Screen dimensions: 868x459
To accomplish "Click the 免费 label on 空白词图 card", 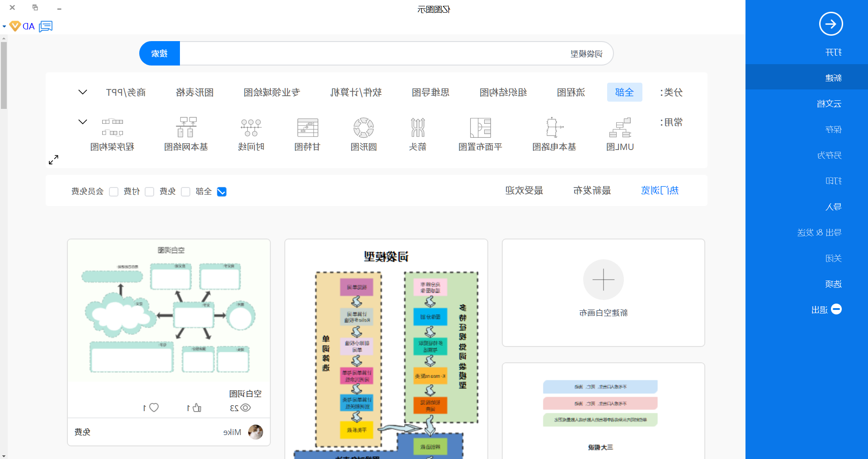I will tap(82, 432).
